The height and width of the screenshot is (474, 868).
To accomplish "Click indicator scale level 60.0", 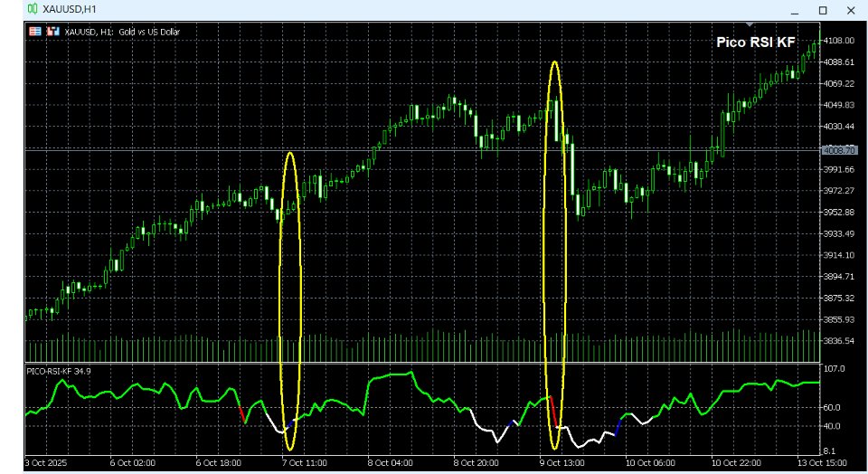I will pyautogui.click(x=833, y=408).
